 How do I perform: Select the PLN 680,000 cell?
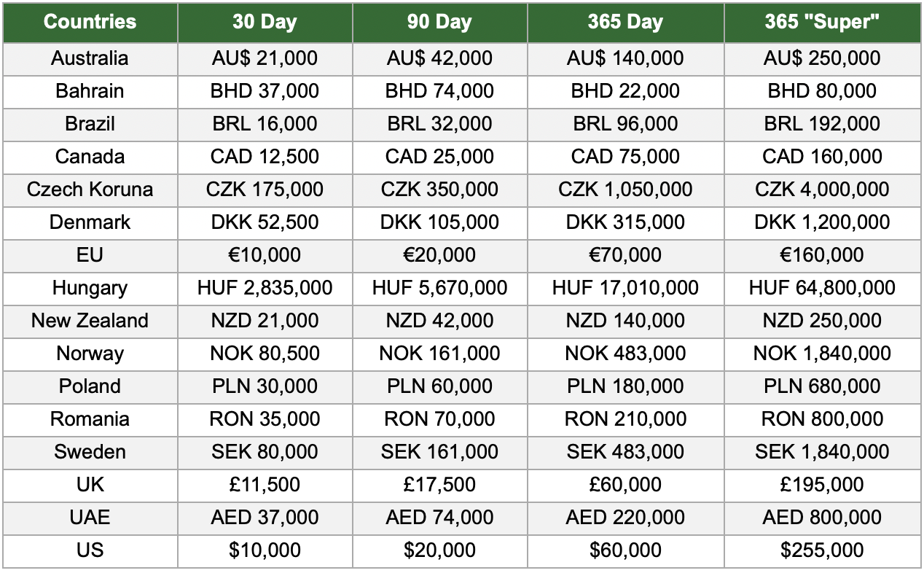point(822,386)
